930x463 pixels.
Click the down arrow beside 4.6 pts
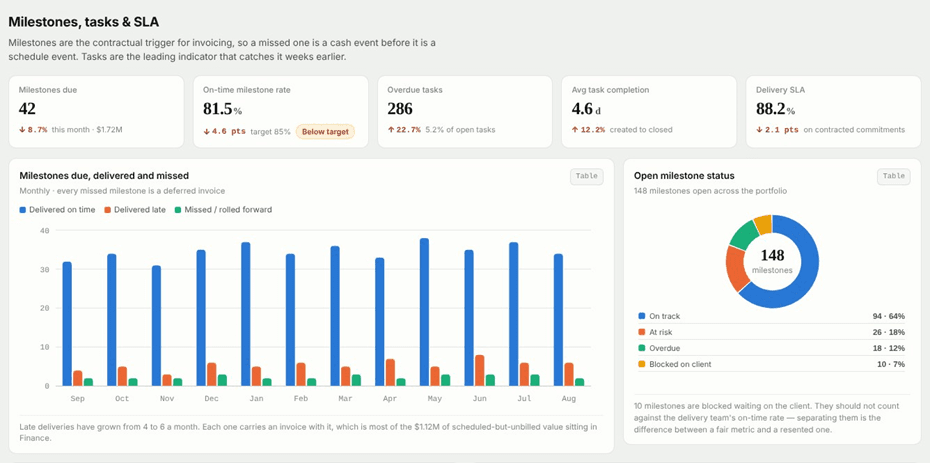tap(206, 132)
